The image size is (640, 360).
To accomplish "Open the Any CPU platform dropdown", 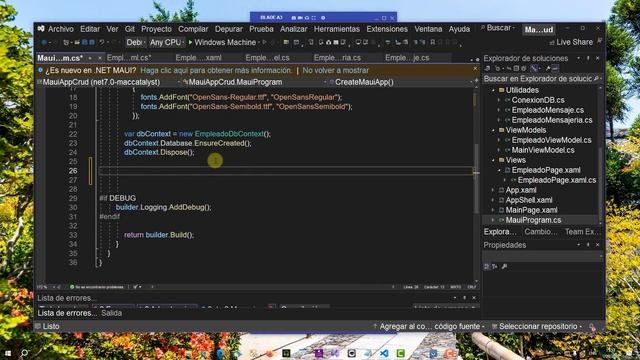I will coord(167,42).
